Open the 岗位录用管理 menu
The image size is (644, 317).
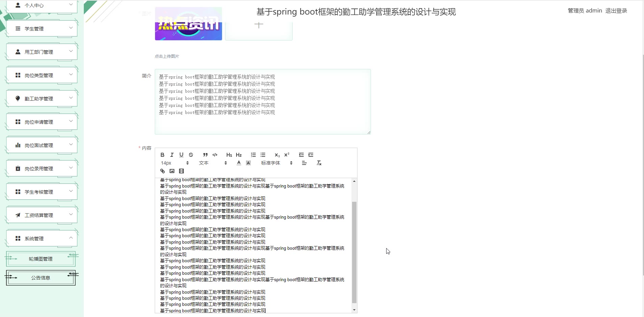tap(42, 169)
